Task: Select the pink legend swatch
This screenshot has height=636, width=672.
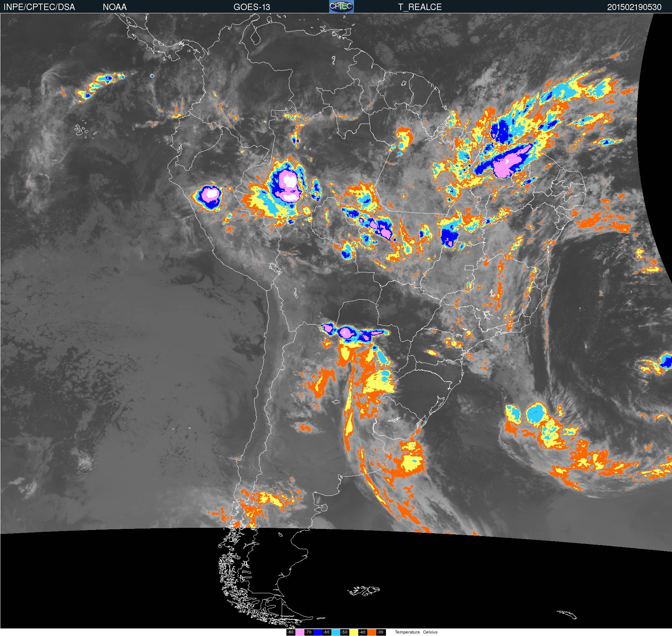Action: pos(300,632)
